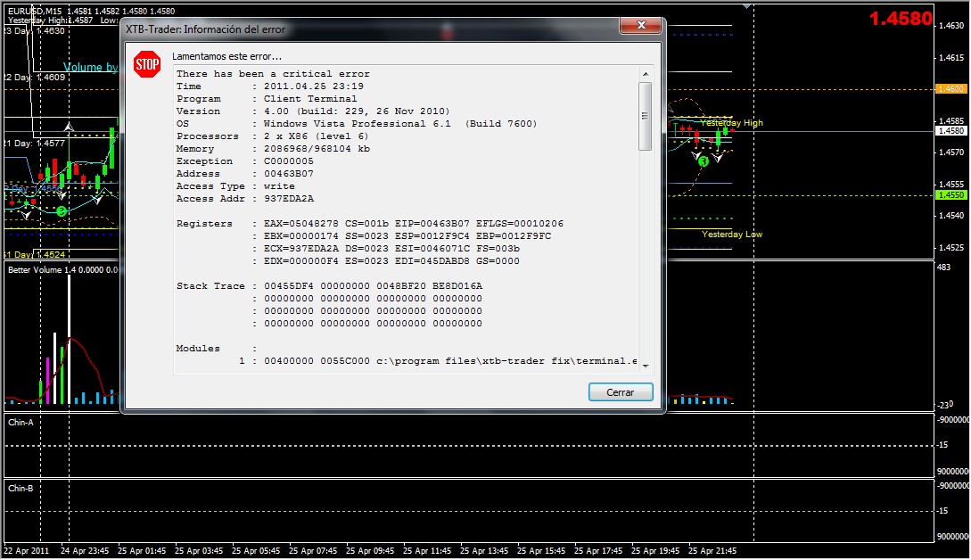Screen dimensions: 971x560
Task: Click the Yesterday Low chart label
Action: pos(732,235)
